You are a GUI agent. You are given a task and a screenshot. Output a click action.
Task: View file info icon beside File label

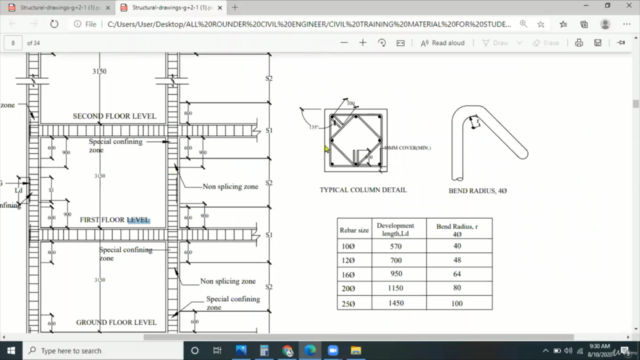tap(77, 24)
